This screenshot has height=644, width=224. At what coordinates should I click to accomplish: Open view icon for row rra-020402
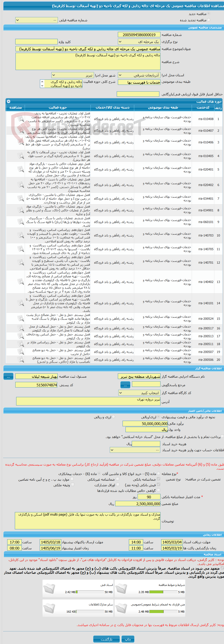20,185
